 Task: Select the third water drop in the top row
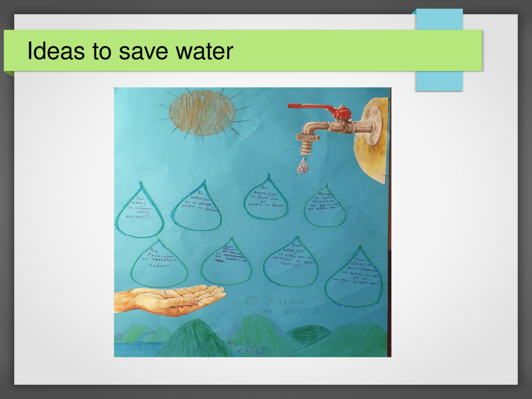(267, 197)
